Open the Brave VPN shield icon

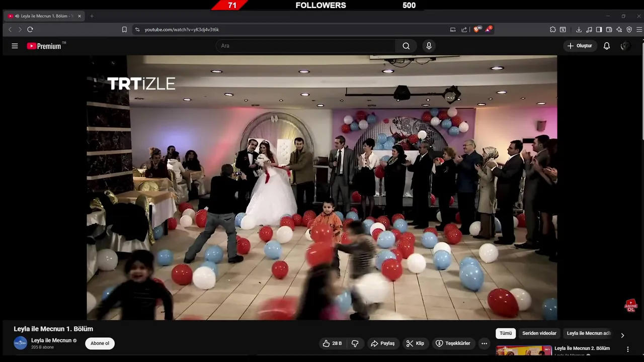(629, 30)
